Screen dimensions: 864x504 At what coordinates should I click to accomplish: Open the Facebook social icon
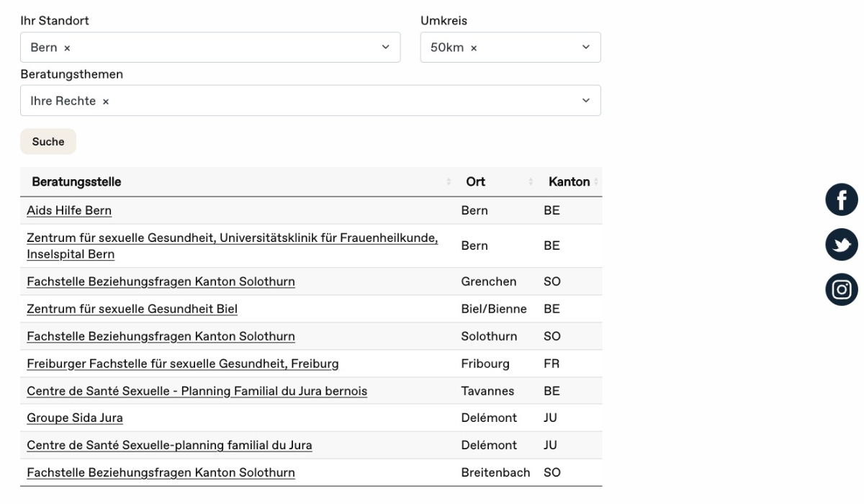pos(842,199)
